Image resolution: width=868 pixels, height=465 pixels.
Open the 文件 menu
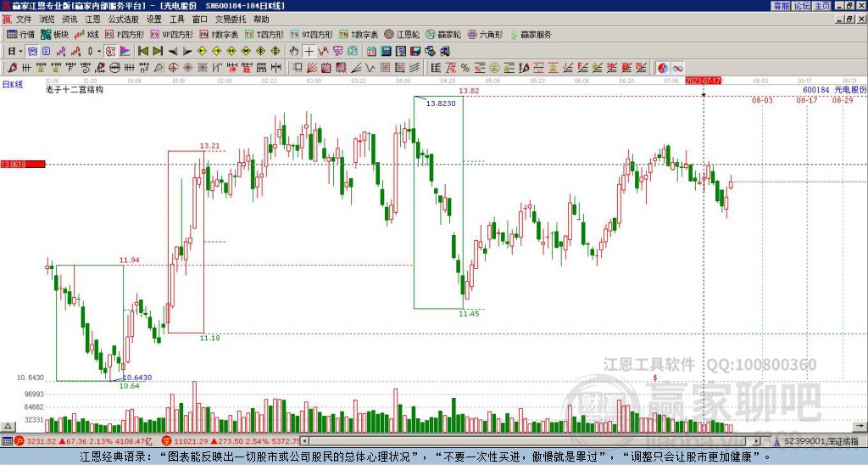coord(24,20)
